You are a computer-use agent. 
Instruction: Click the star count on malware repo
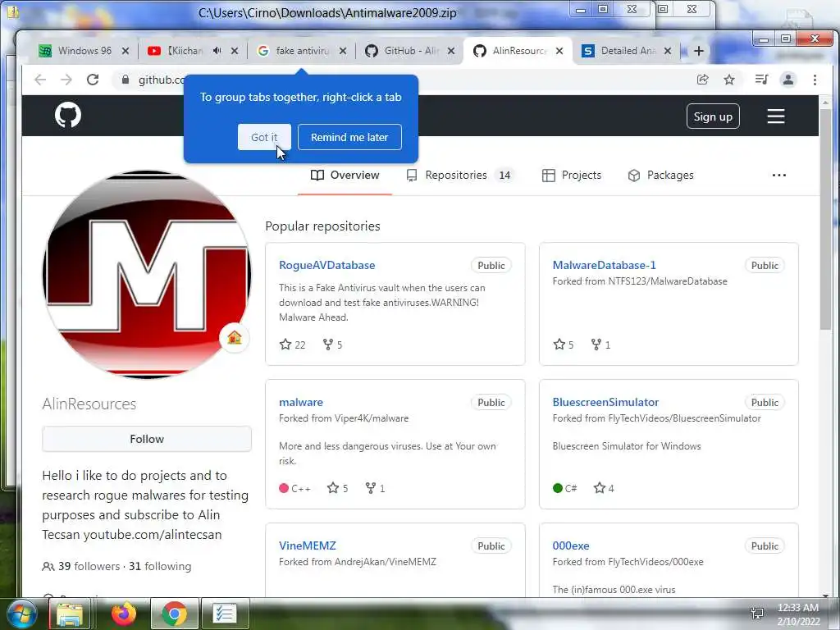click(x=337, y=488)
